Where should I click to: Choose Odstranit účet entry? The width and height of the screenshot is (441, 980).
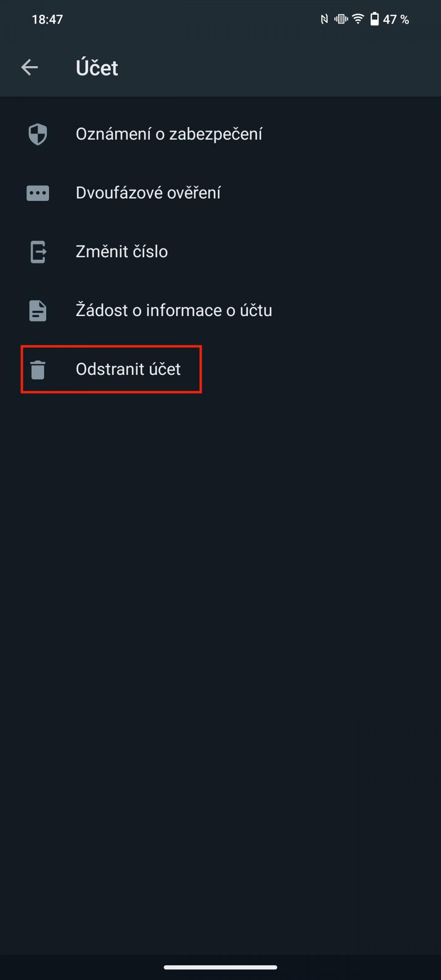pos(220,369)
